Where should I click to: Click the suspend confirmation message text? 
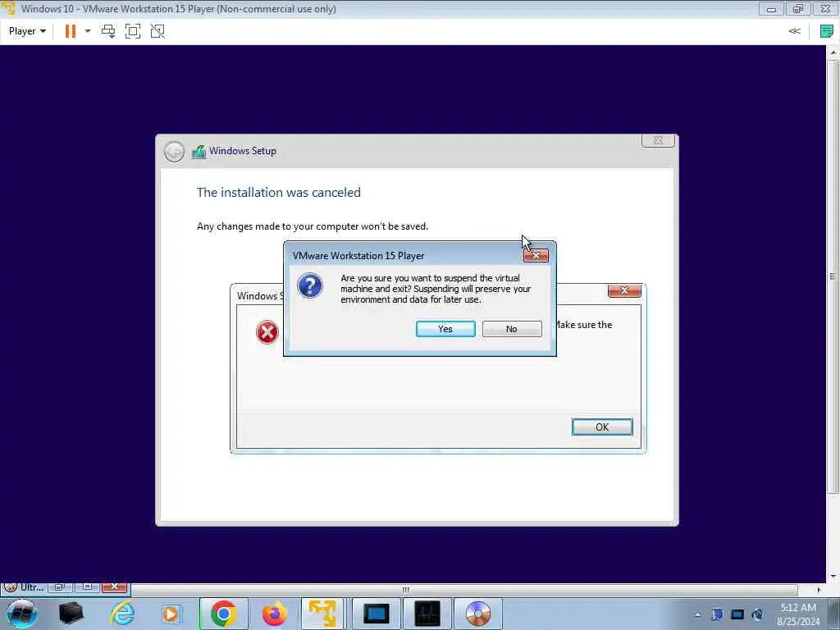[x=436, y=289]
